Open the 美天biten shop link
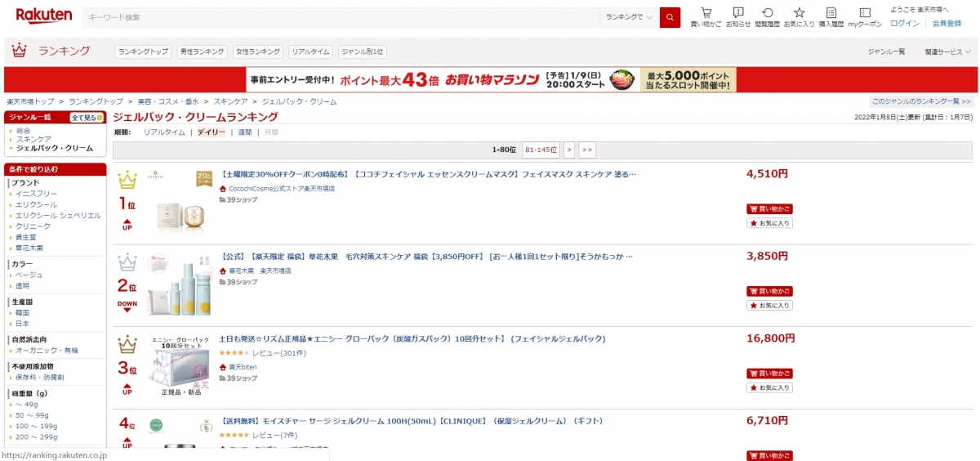Viewport: 980px width, 461px height. coord(243,367)
